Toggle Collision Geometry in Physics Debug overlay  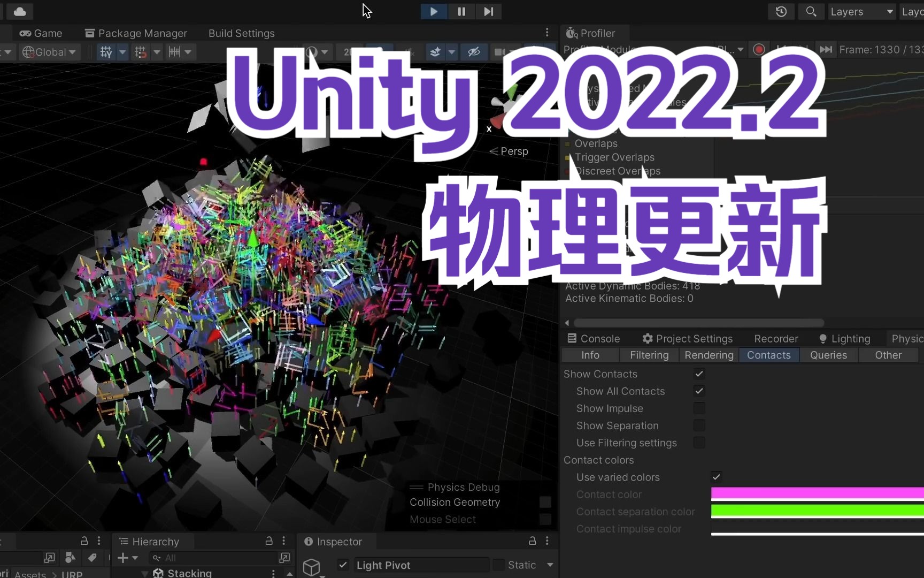point(545,502)
